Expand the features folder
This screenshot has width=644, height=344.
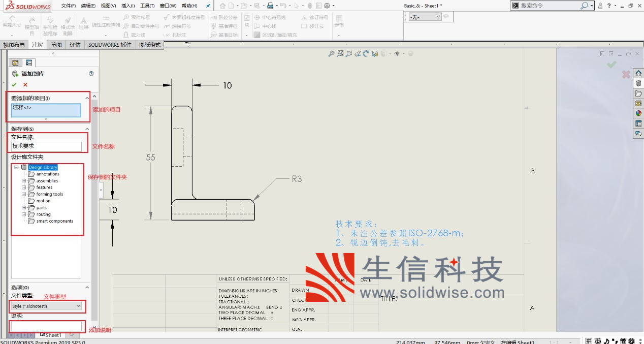coord(24,187)
